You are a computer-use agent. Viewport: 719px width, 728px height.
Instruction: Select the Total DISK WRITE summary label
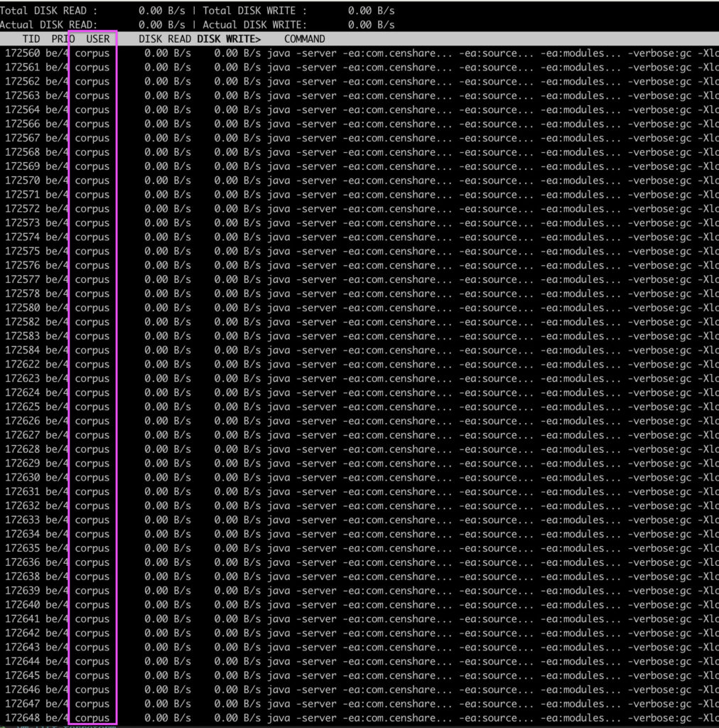254,11
